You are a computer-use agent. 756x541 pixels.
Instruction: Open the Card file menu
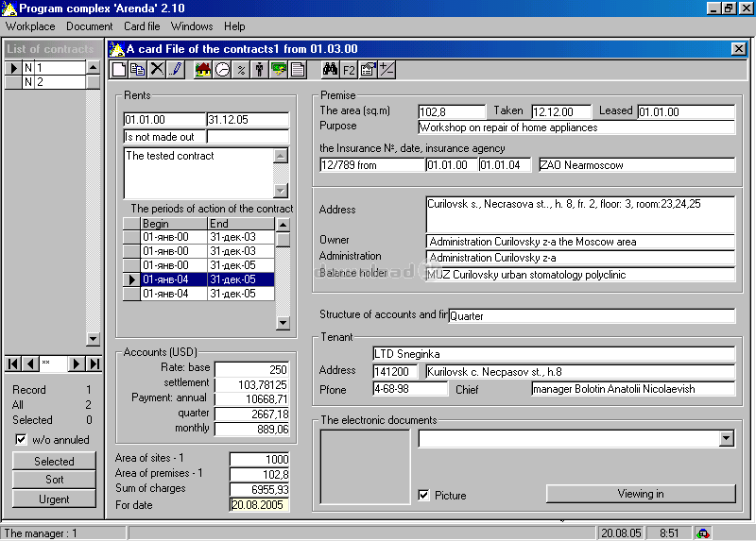coord(142,26)
